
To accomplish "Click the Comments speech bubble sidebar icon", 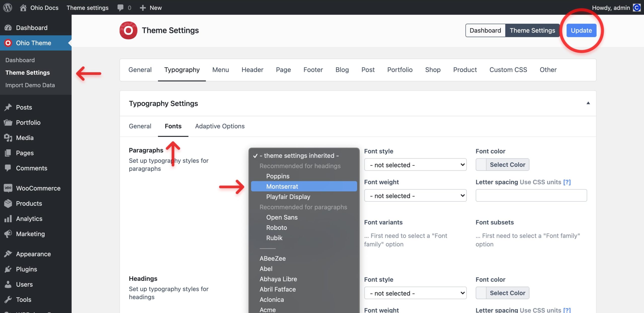I will tap(8, 168).
